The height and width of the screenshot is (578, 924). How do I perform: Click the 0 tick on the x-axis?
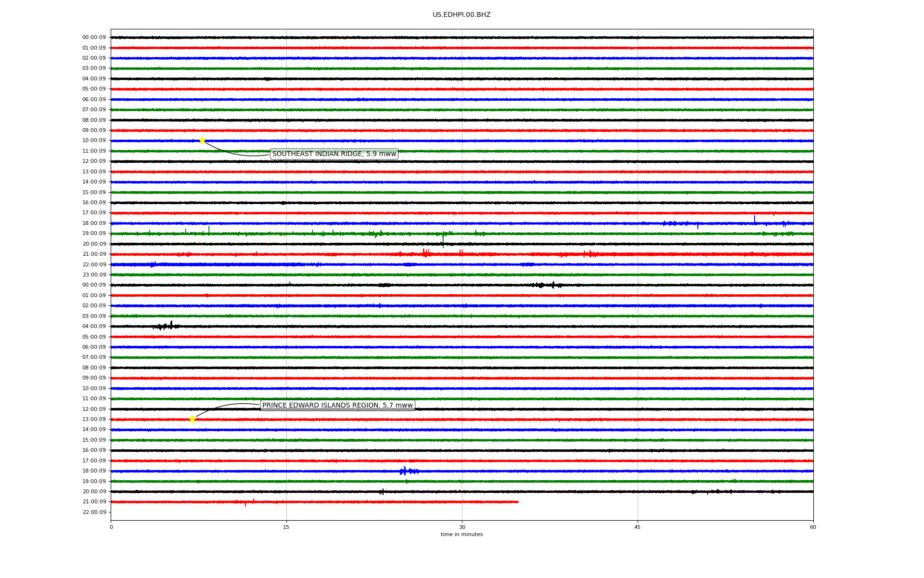(111, 527)
